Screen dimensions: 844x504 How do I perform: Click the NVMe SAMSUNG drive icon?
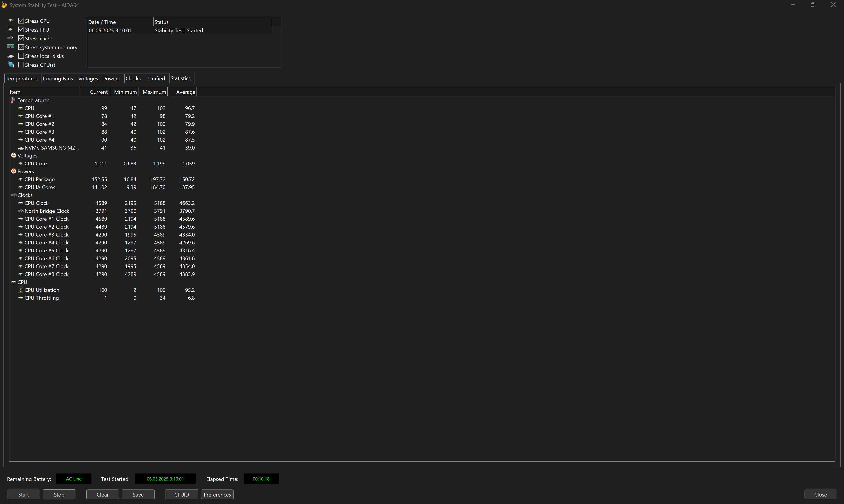[20, 148]
